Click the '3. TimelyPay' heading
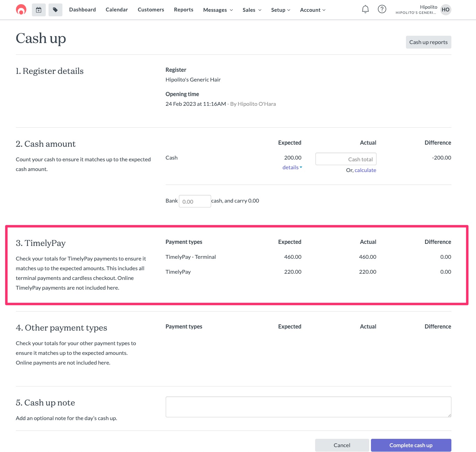476x452 pixels. [x=41, y=243]
